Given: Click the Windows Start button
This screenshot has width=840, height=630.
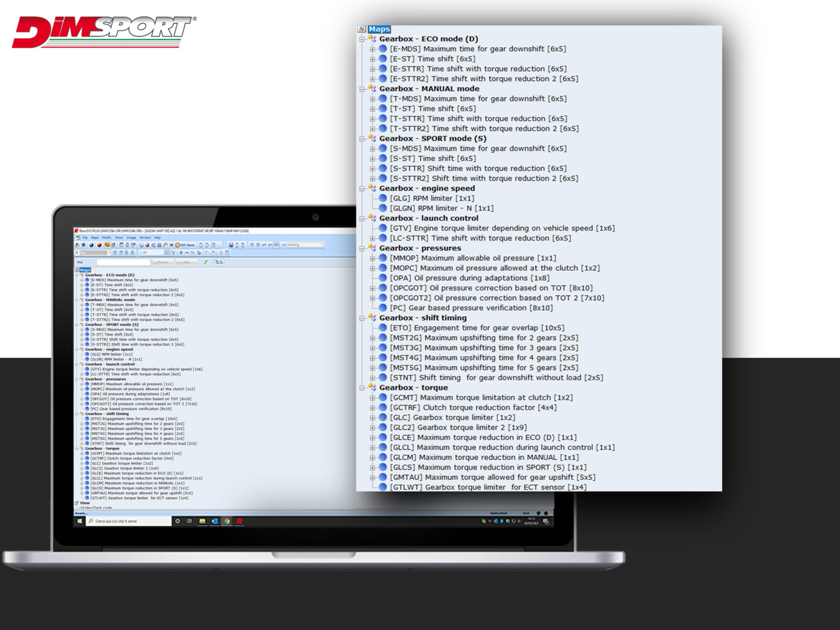Looking at the screenshot, I should coord(80,521).
